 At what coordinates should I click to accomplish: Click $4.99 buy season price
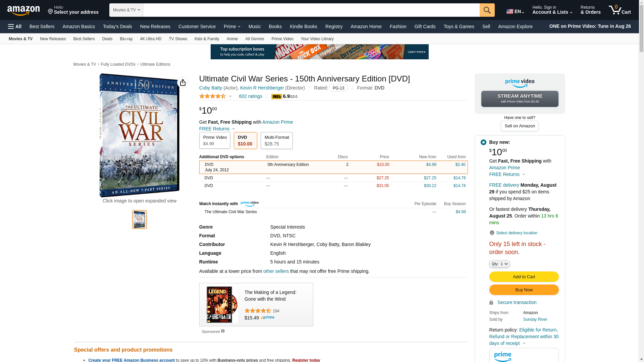coord(461,212)
